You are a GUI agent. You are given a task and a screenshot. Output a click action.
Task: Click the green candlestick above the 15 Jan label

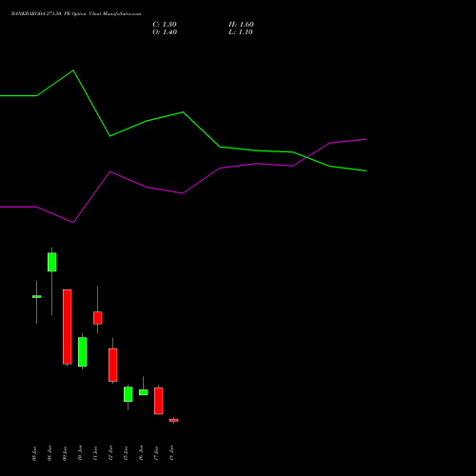click(x=129, y=394)
